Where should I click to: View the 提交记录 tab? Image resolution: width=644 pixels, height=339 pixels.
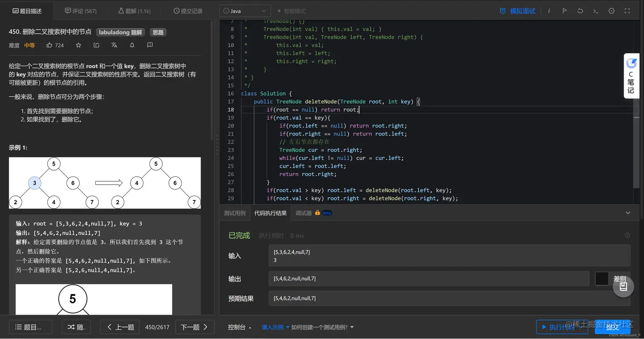188,11
